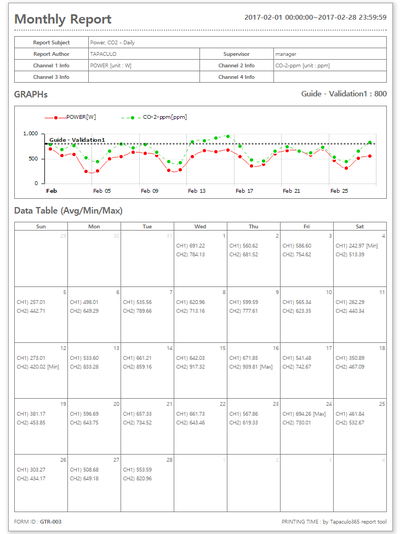This screenshot has height=534, width=400.
Task: Click 'Guide - Validation1 : 800' heading
Action: [344, 94]
